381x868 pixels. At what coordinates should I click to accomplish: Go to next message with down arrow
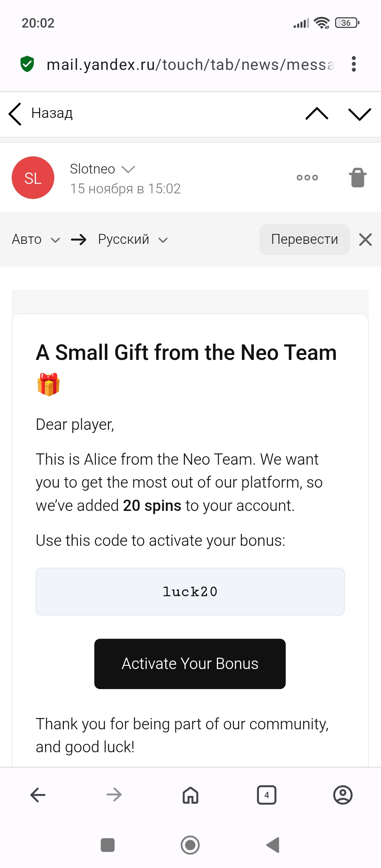tap(359, 114)
